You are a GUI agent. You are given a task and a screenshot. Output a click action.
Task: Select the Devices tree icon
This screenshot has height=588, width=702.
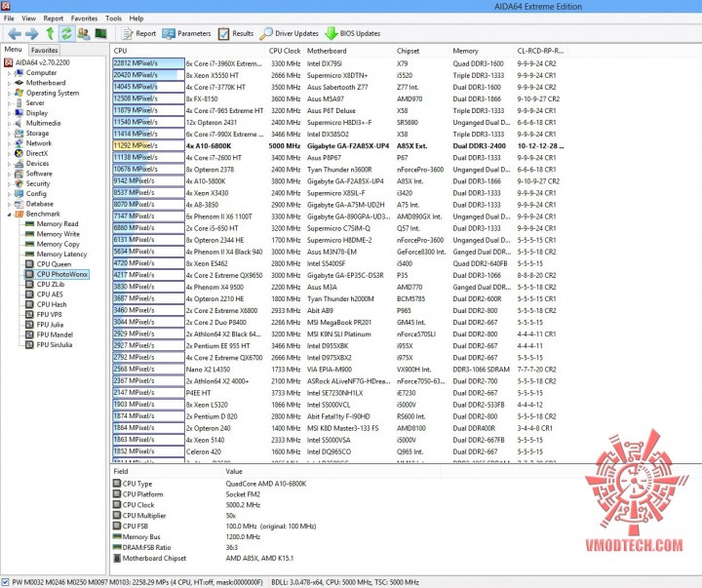point(19,164)
